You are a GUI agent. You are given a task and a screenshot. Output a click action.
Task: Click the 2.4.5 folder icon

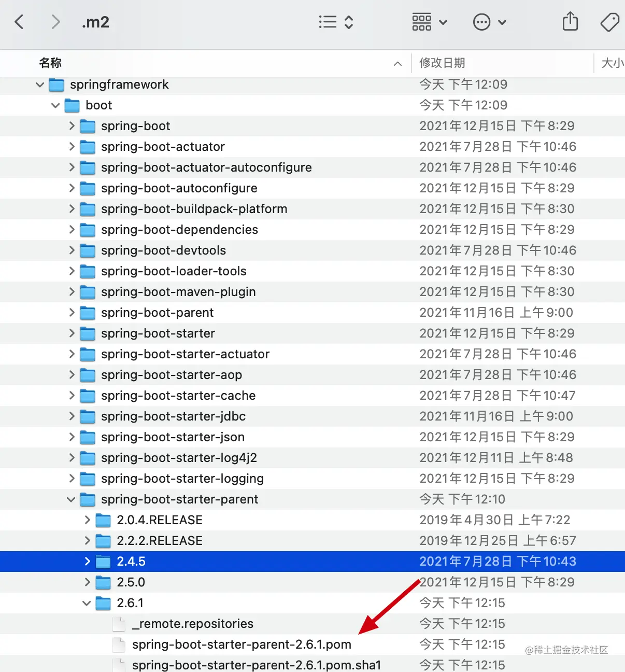[x=103, y=562]
